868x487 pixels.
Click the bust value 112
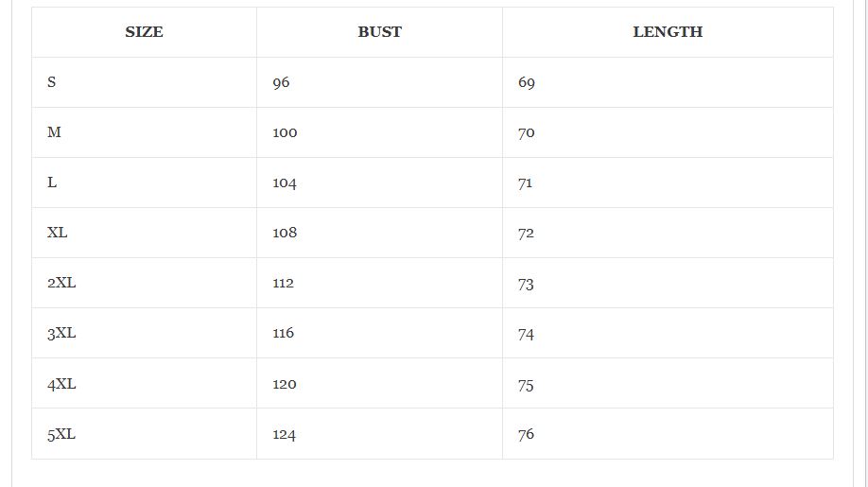[x=284, y=283]
